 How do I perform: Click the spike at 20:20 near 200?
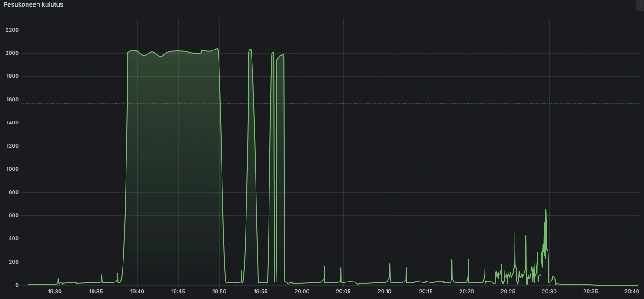pos(468,260)
